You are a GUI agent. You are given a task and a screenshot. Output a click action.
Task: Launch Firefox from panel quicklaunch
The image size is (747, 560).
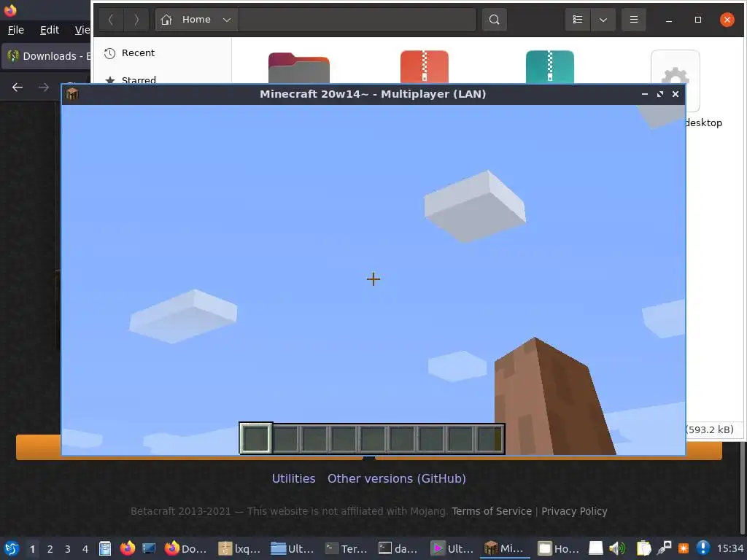pos(127,548)
